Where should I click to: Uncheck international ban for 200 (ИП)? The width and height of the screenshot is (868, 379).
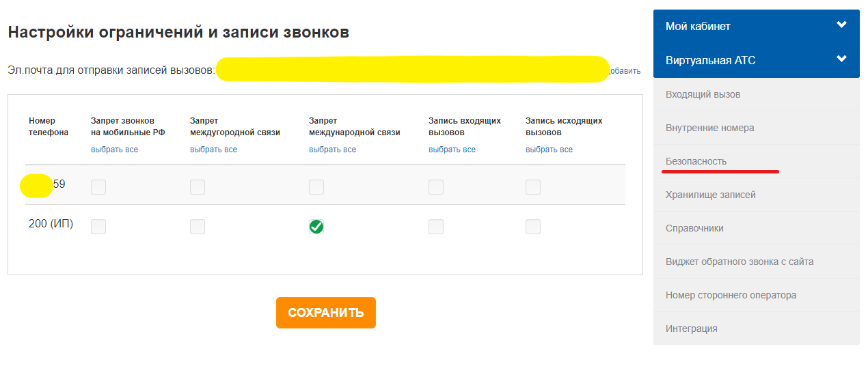(x=316, y=227)
